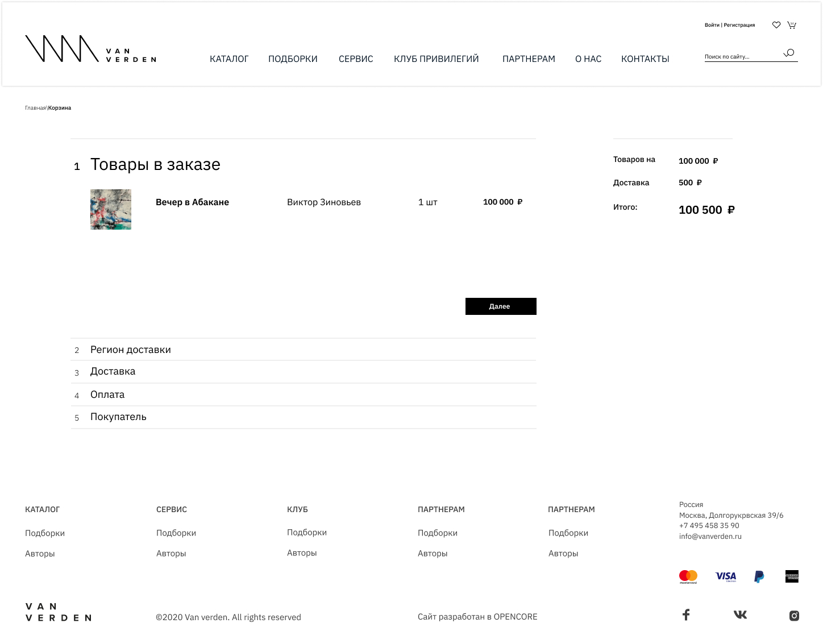The image size is (823, 644).
Task: Click the delivery cost 500 ₽
Action: [x=690, y=182]
